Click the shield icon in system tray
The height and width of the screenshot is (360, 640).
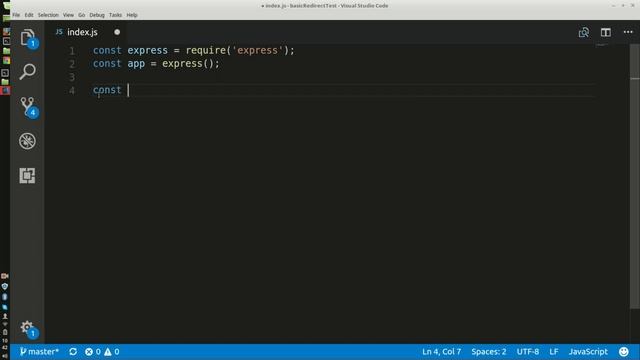click(x=5, y=286)
